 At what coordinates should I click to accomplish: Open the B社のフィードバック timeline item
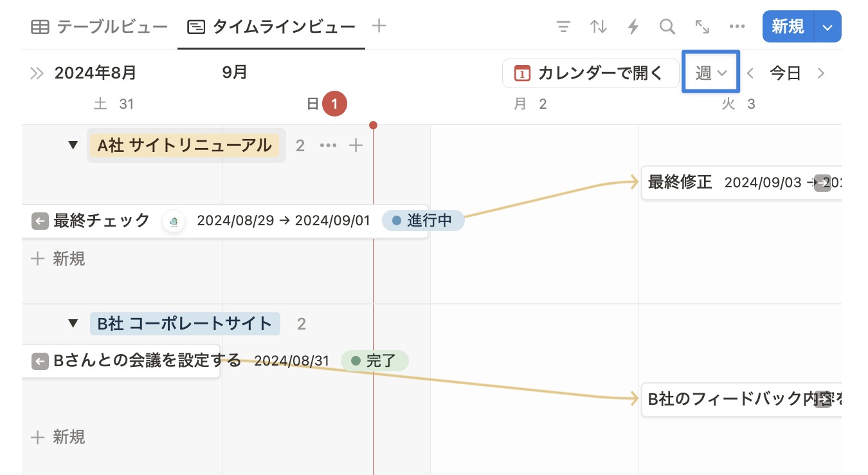741,399
